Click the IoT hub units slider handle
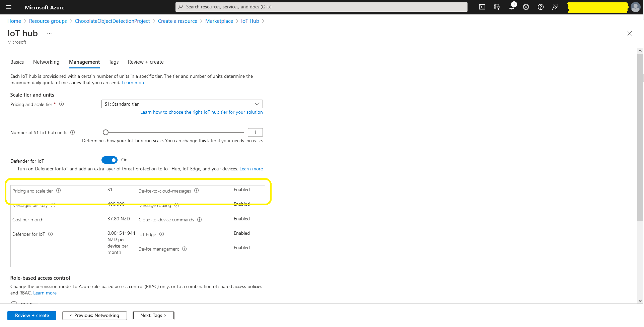Screen dimensions: 644x327 pos(106,132)
